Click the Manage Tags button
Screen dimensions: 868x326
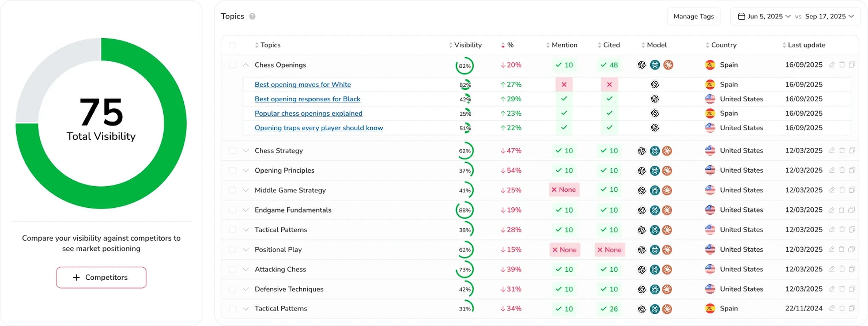[x=694, y=16]
